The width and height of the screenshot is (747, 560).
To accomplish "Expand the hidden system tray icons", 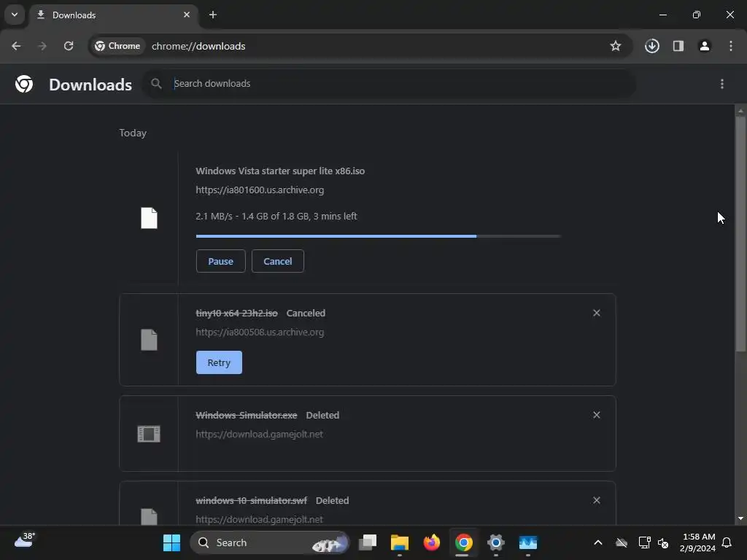I will point(598,542).
